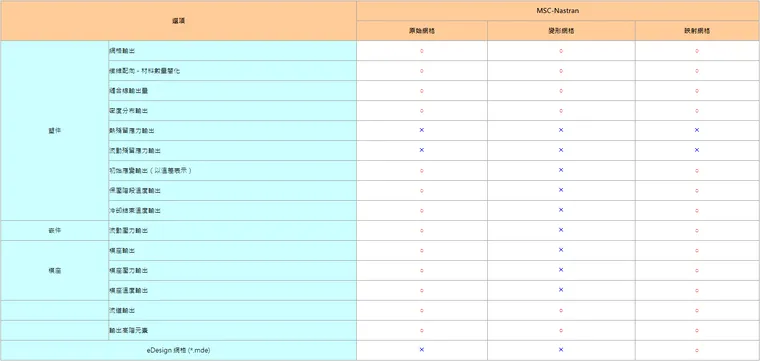This screenshot has width=760, height=361.
Task: Click the 輸出高階元素 row label
Action: pos(128,331)
